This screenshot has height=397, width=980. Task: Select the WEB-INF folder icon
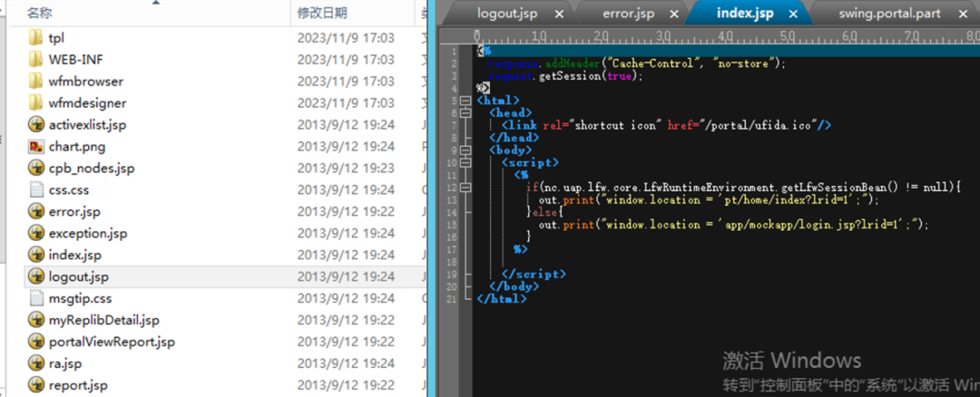tap(35, 60)
